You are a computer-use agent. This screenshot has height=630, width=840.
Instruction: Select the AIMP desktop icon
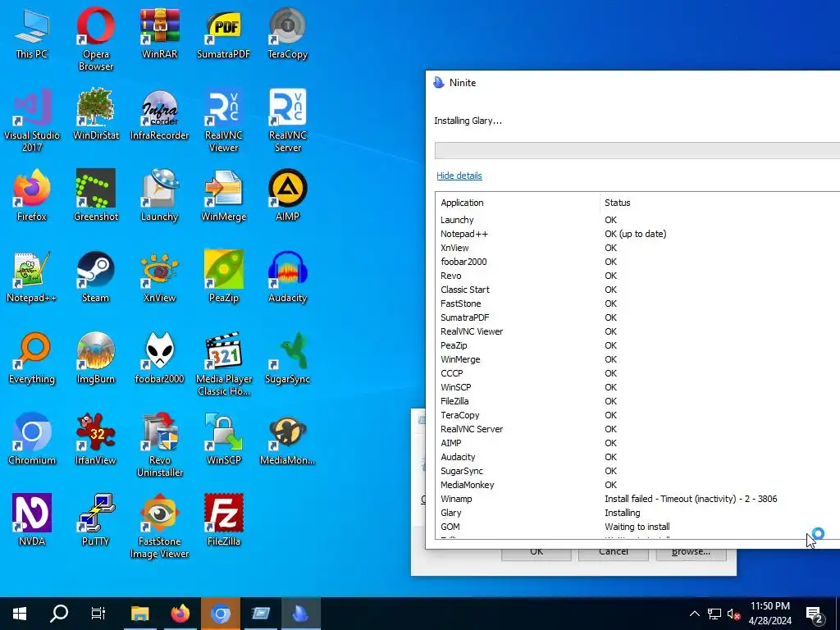click(x=288, y=195)
